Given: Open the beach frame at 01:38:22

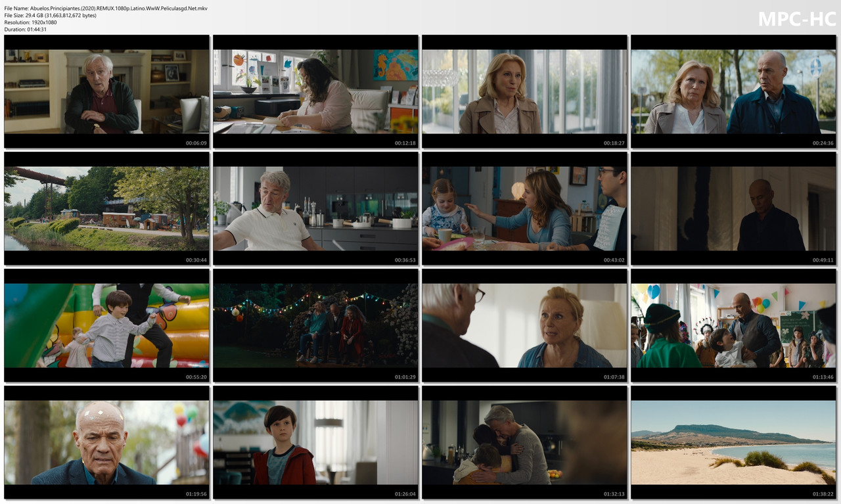Looking at the screenshot, I should tap(733, 442).
